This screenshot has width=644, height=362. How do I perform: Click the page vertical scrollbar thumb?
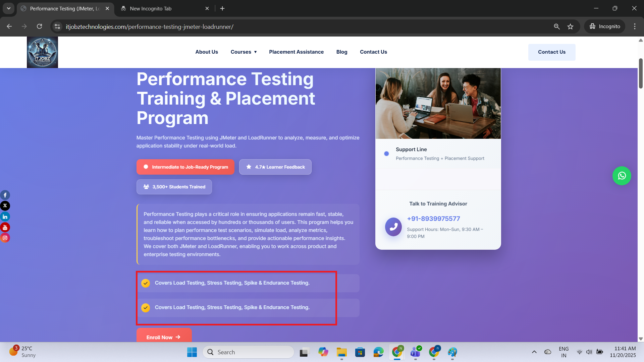click(x=641, y=74)
